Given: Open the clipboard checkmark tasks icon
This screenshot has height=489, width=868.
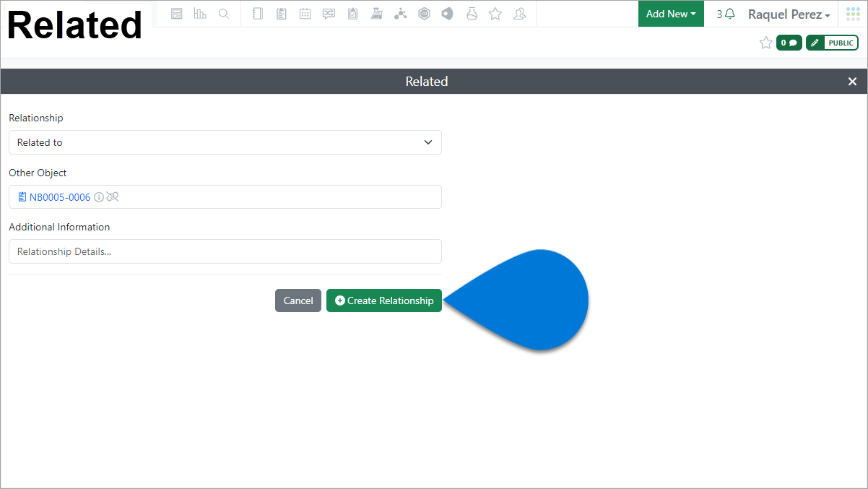Looking at the screenshot, I should pos(352,14).
